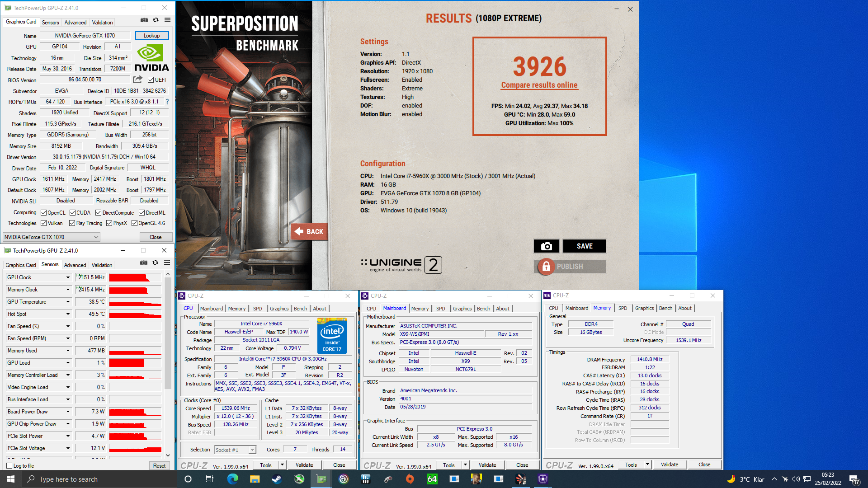Enable the Log to file checkbox
The width and height of the screenshot is (868, 488).
9,466
